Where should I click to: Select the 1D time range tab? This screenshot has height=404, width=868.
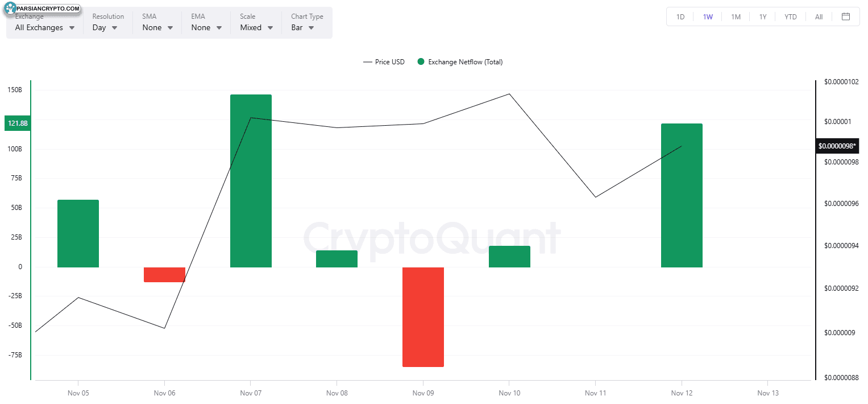[x=680, y=17]
